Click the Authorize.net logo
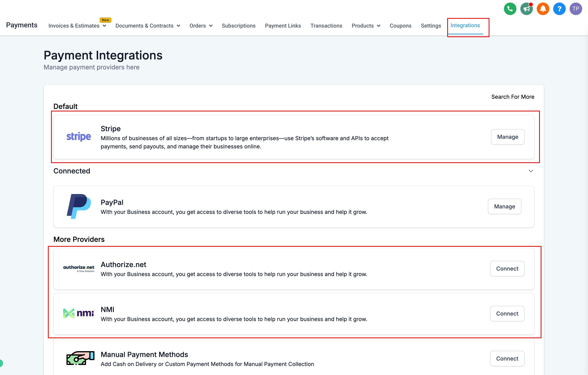588x375 pixels. (79, 269)
